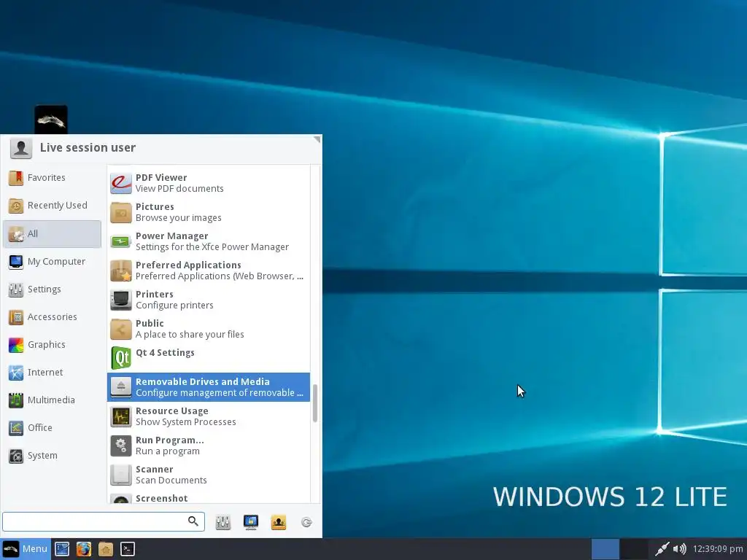Viewport: 747px width, 560px height.
Task: Open the Accessories category
Action: click(x=53, y=316)
